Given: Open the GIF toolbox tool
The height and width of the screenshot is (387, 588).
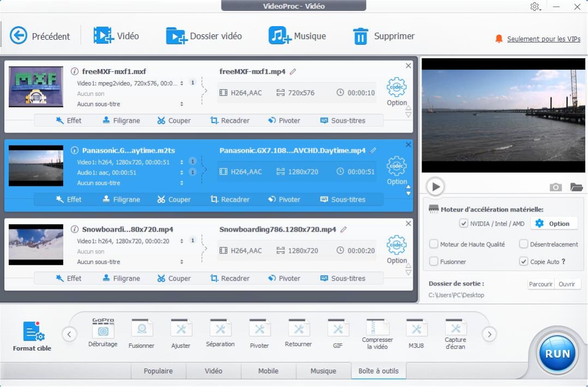Looking at the screenshot, I should point(338,330).
